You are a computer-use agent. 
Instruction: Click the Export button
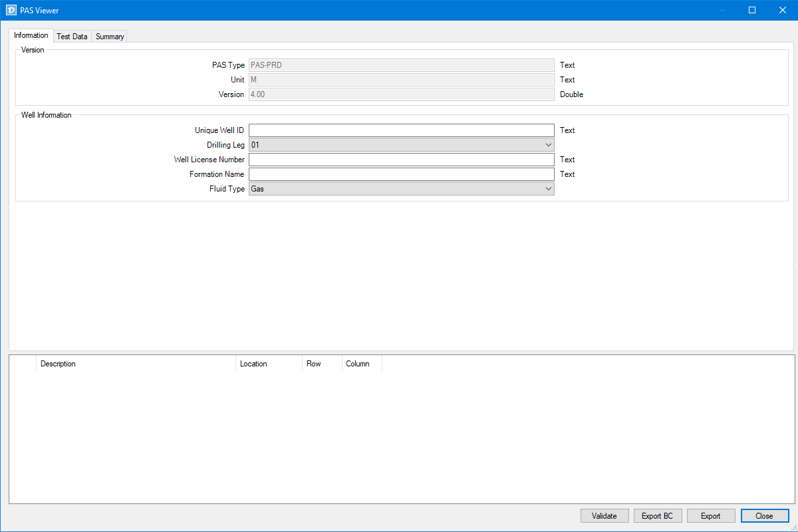click(x=711, y=516)
